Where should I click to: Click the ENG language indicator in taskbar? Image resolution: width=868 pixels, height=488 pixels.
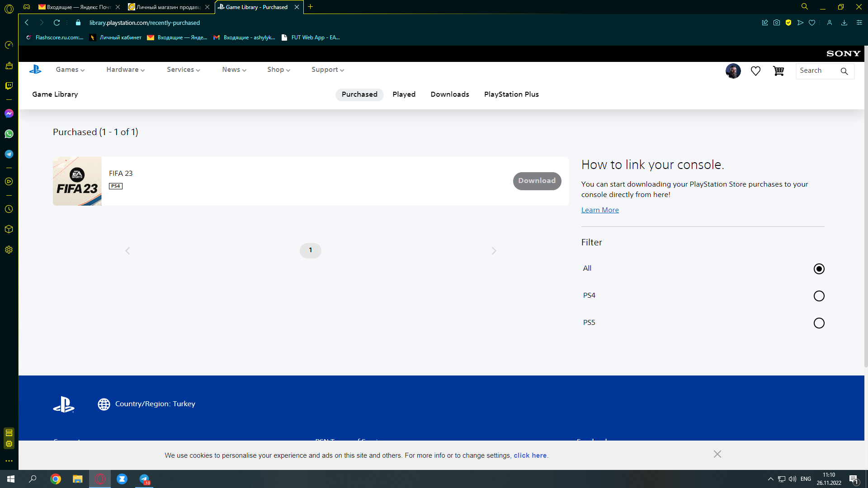click(x=806, y=479)
